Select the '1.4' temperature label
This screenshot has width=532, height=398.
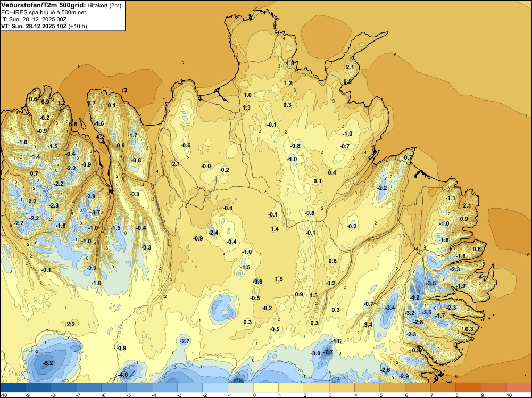pyautogui.click(x=275, y=229)
